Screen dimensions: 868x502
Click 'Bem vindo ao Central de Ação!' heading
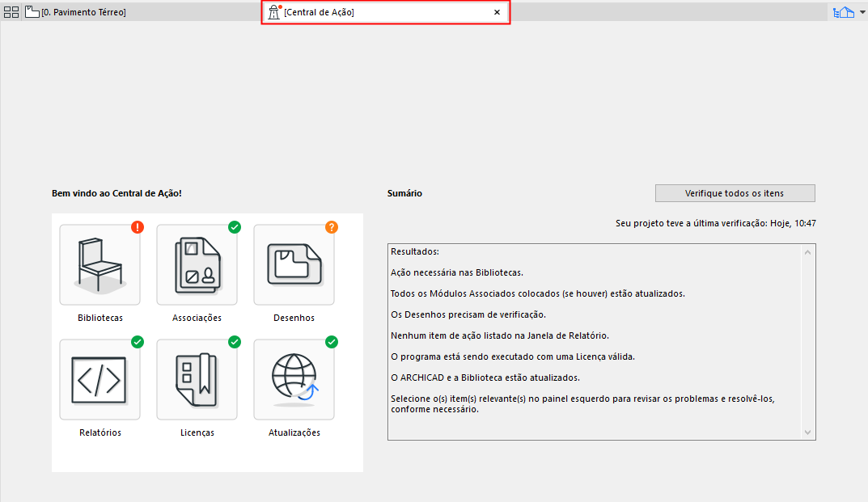pyautogui.click(x=116, y=193)
